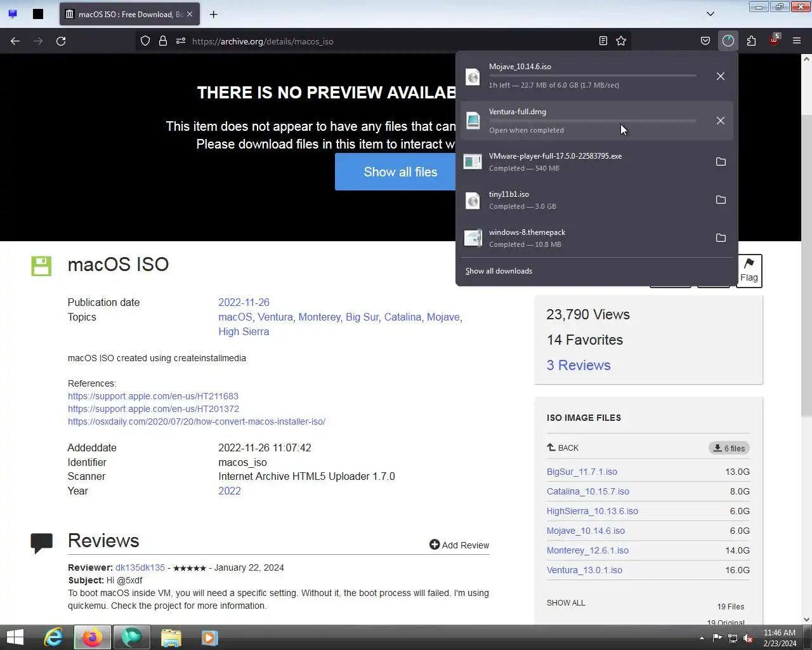Open the High Sierra topic link

244,331
